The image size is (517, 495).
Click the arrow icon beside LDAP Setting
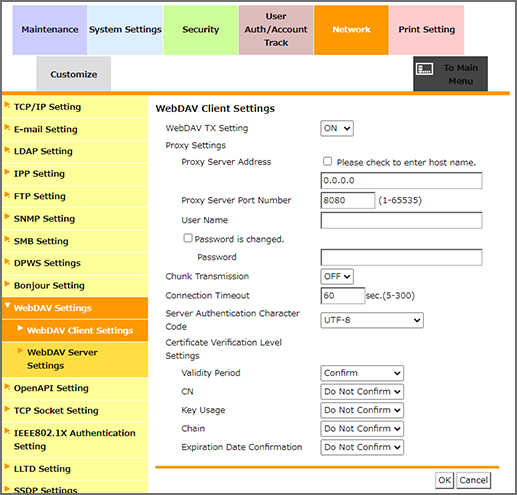pyautogui.click(x=7, y=150)
